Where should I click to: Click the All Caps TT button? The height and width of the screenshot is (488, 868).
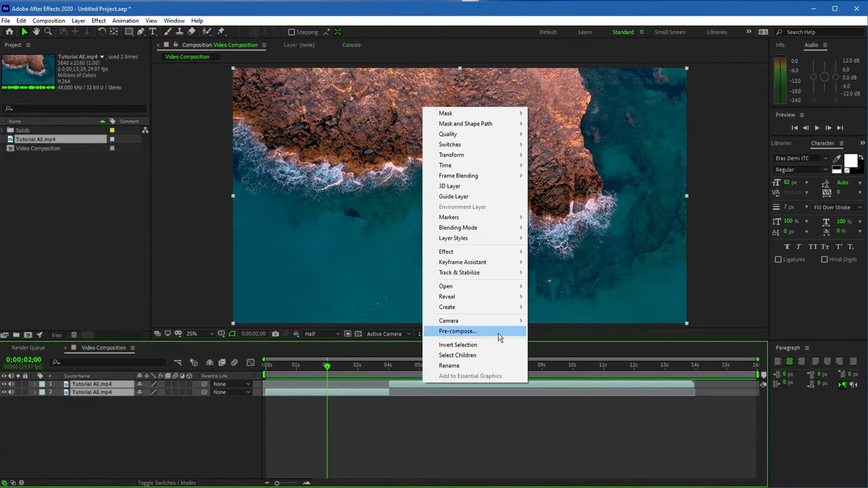(x=813, y=246)
